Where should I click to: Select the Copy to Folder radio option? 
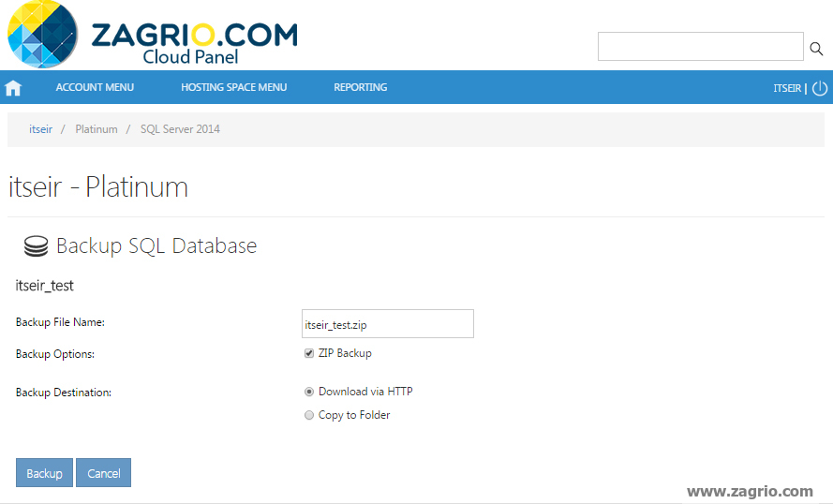pos(309,415)
